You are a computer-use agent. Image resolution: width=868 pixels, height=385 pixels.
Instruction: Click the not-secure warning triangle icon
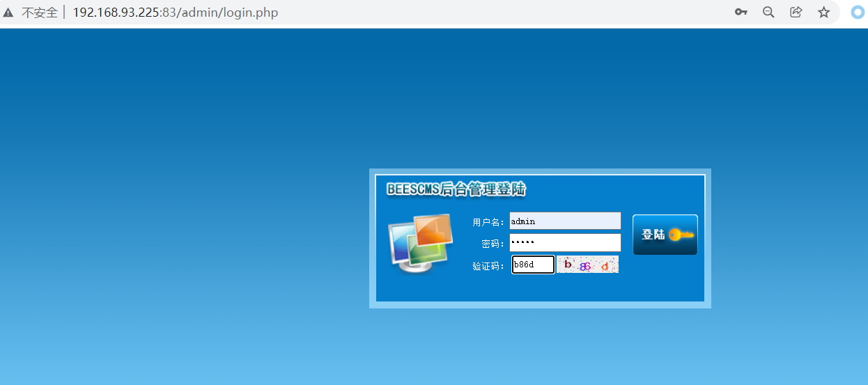tap(8, 13)
